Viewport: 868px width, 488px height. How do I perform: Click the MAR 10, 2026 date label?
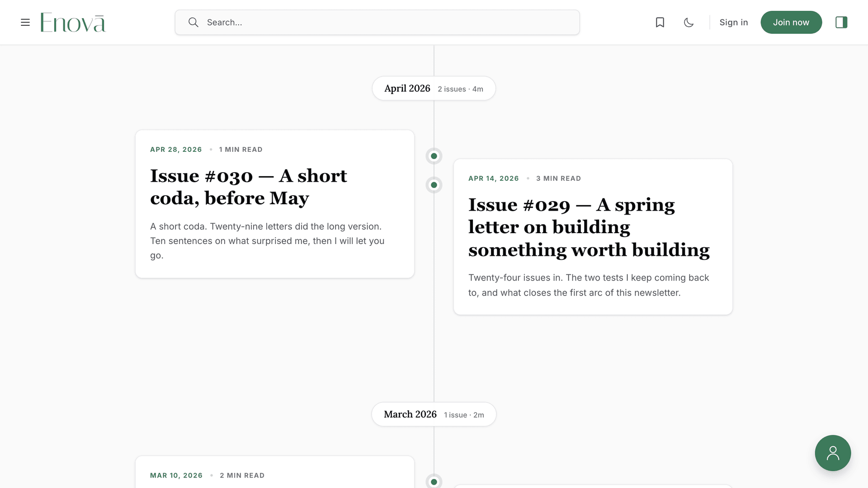click(176, 475)
